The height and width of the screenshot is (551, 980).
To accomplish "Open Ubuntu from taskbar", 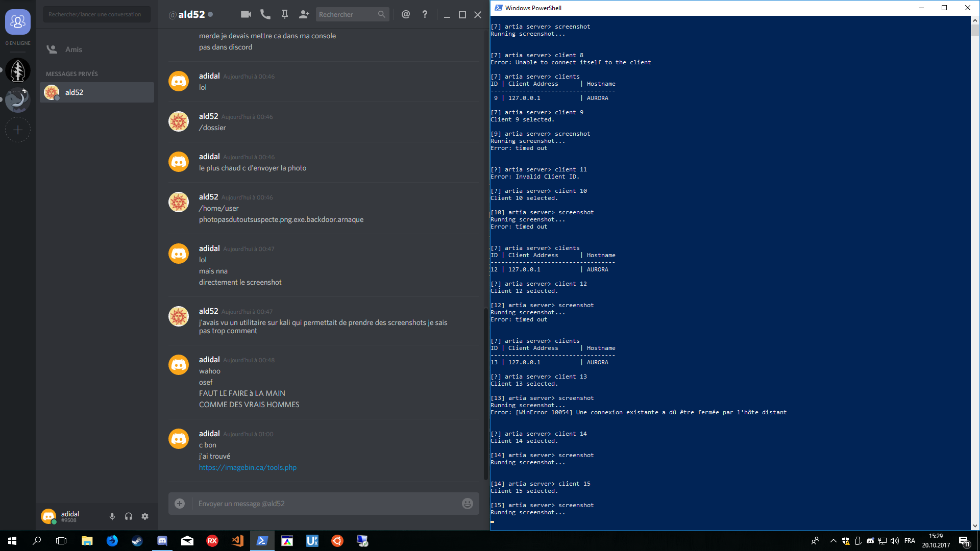I will tap(337, 541).
